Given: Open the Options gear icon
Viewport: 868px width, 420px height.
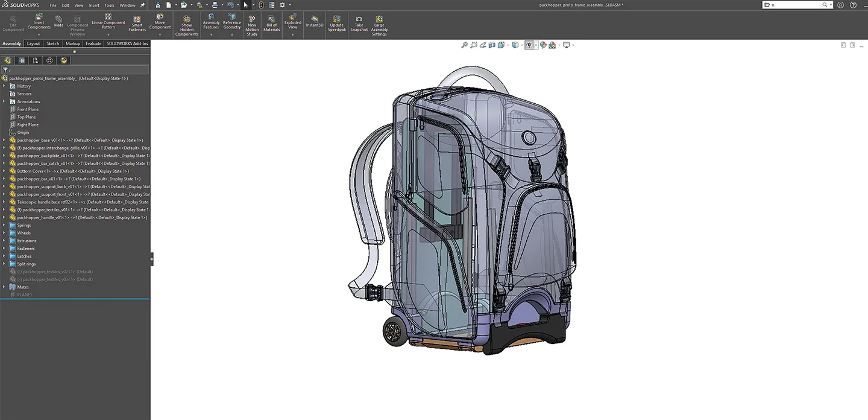Looking at the screenshot, I should [x=282, y=5].
